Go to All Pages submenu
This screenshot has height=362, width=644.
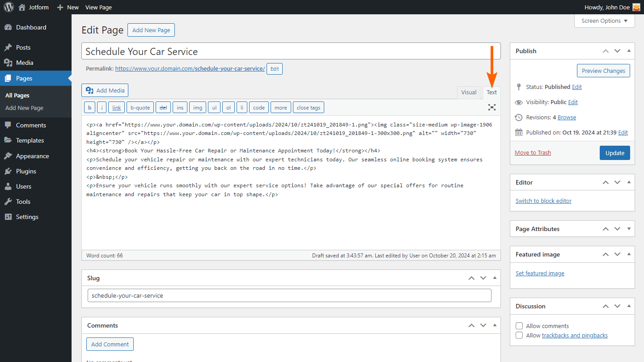click(17, 95)
